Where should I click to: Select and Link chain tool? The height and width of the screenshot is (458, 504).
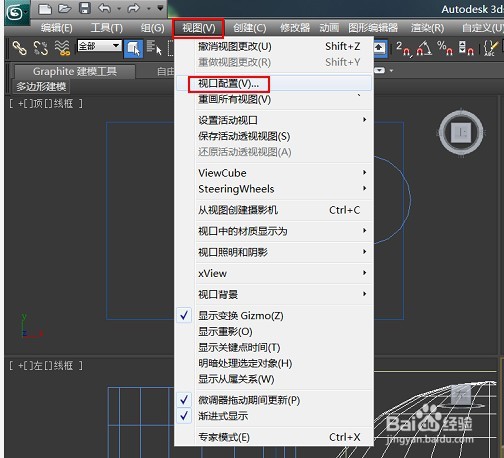[19, 48]
